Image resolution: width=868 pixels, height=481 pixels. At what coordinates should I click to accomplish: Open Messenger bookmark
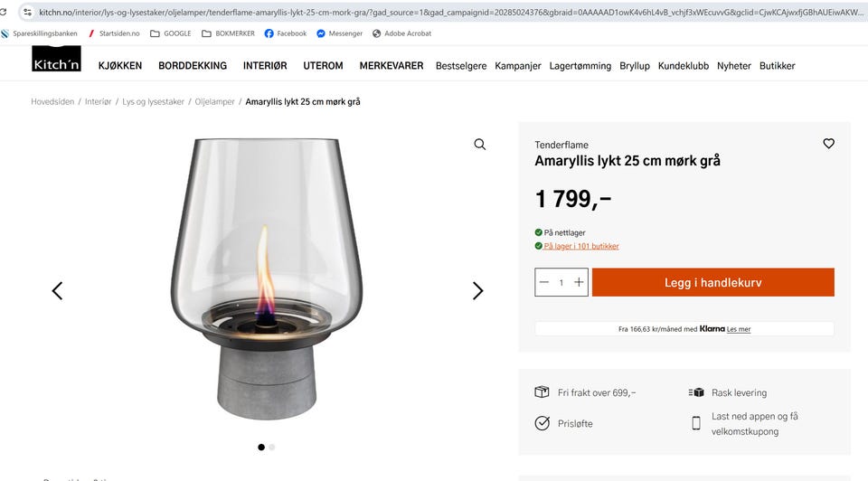[339, 33]
